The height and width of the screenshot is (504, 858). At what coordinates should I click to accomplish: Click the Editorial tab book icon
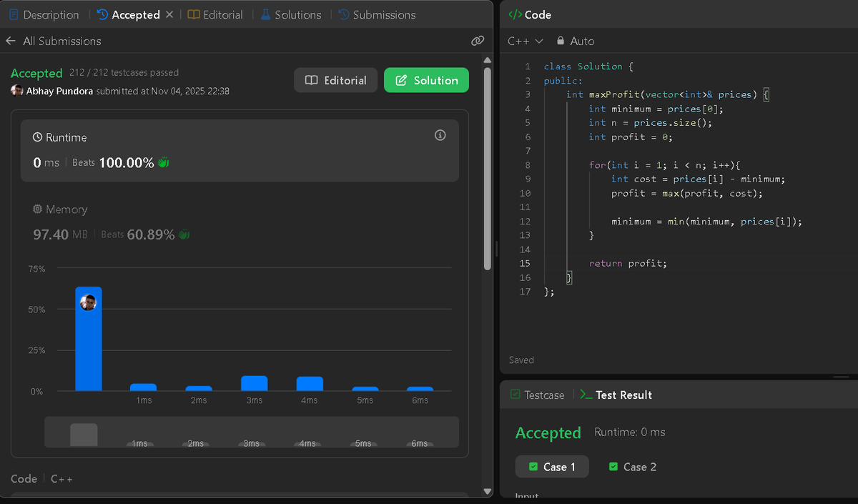click(x=194, y=14)
